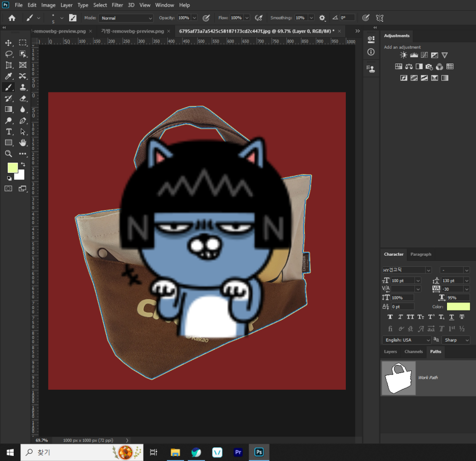Toggle Faux Bold style
This screenshot has width=476, height=461.
[390, 317]
